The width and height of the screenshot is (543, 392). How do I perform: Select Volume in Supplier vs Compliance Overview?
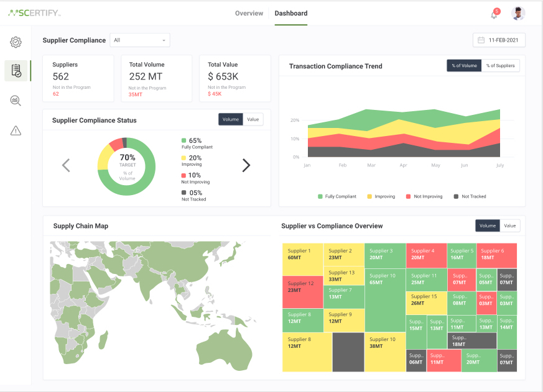(x=488, y=226)
